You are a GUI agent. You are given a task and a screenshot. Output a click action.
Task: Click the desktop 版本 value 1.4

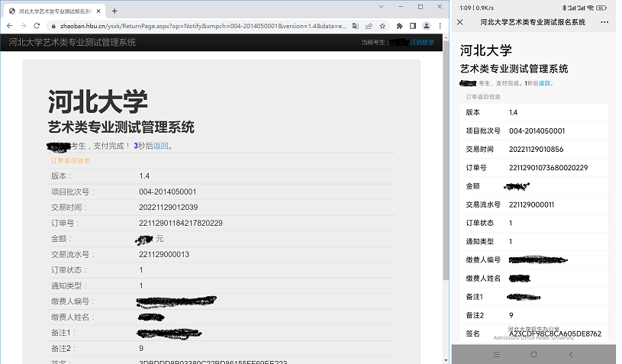click(144, 176)
